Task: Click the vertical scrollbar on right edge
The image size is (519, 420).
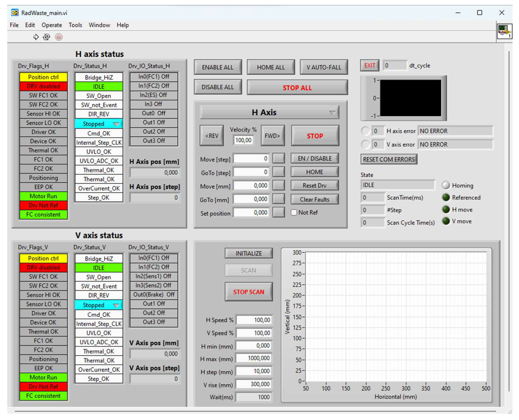Action: [x=509, y=218]
